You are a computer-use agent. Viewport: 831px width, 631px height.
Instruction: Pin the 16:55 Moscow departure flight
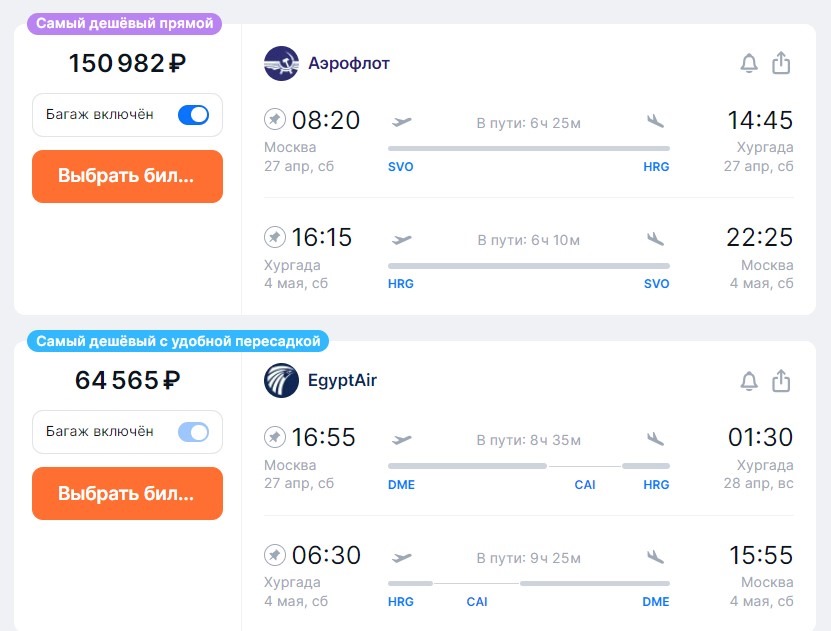[275, 437]
